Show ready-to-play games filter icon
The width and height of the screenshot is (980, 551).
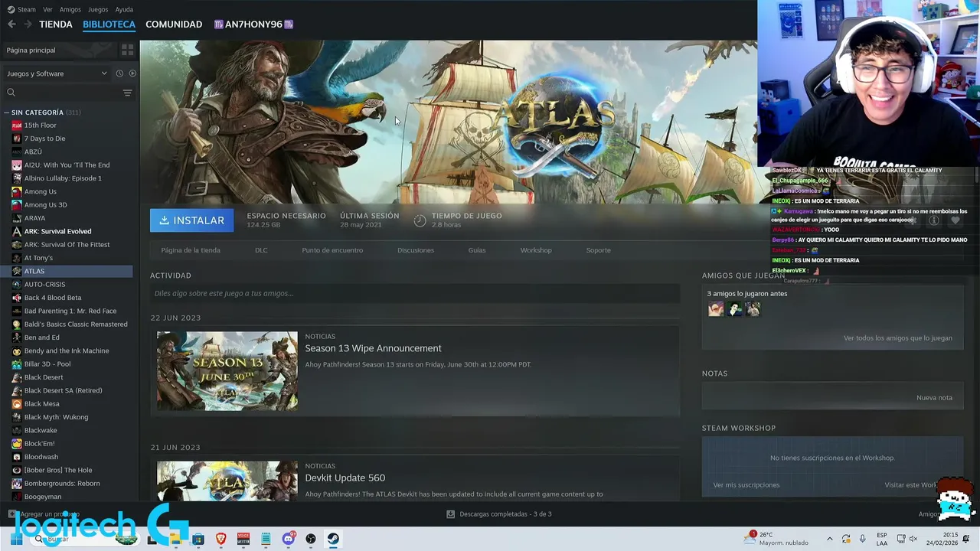(x=132, y=73)
